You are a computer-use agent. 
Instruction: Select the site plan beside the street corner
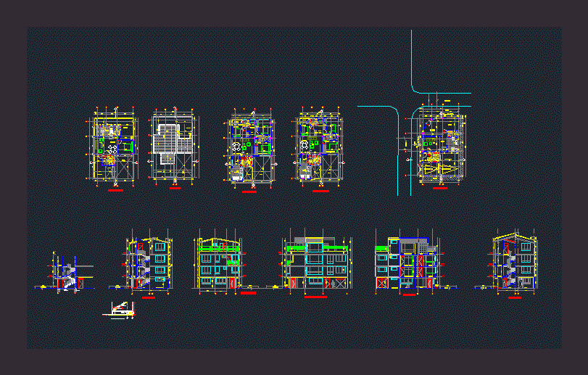tap(439, 145)
